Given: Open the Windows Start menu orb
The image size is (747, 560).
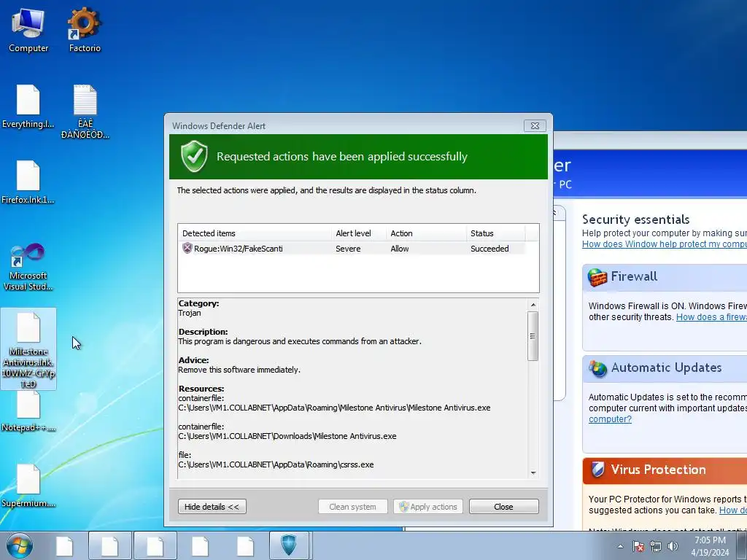Looking at the screenshot, I should click(20, 545).
